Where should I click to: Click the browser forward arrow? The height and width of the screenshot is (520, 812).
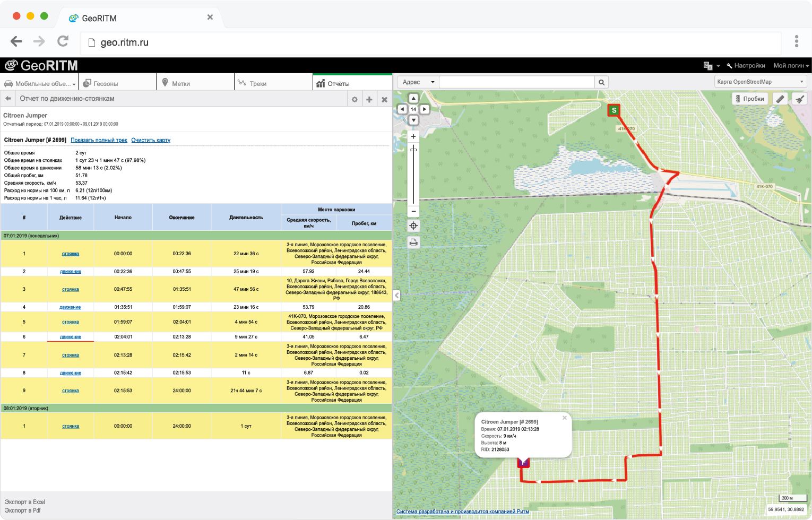39,41
